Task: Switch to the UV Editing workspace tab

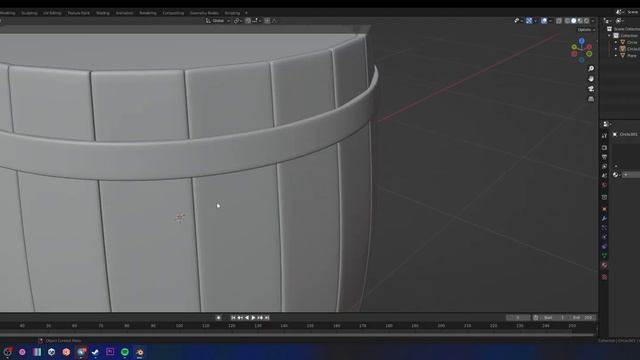Action: [x=52, y=13]
